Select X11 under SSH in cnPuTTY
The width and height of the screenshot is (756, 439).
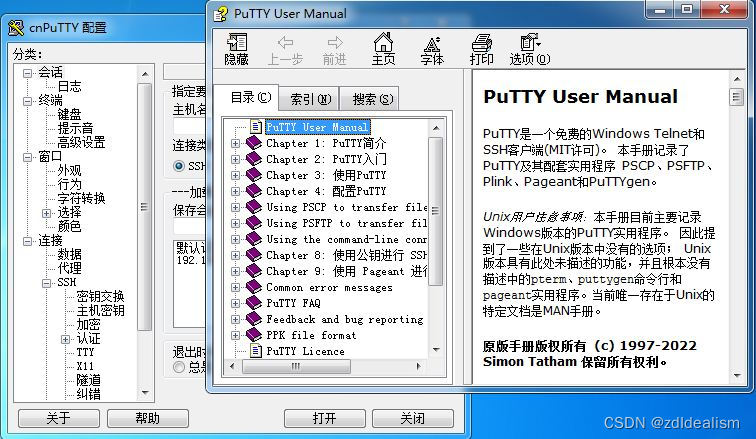coord(85,366)
